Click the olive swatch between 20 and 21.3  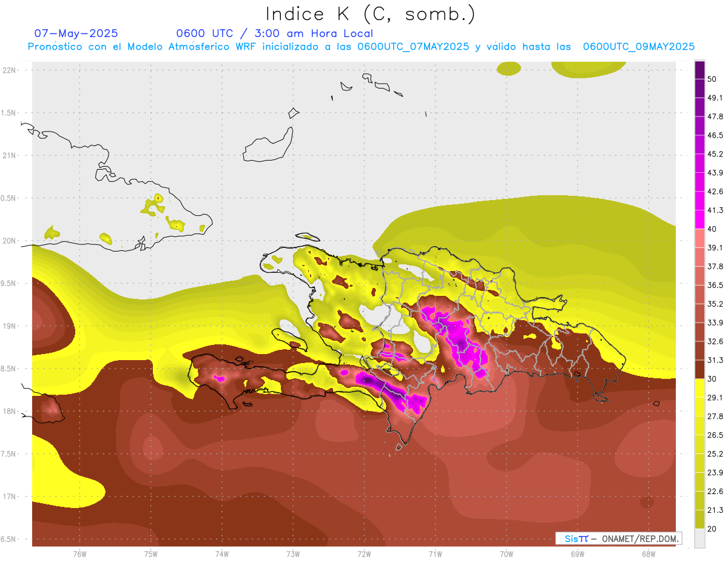pyautogui.click(x=700, y=519)
